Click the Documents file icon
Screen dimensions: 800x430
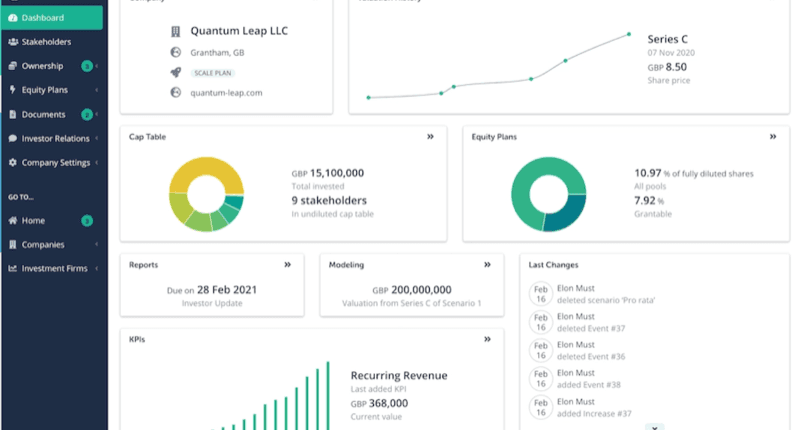(12, 114)
